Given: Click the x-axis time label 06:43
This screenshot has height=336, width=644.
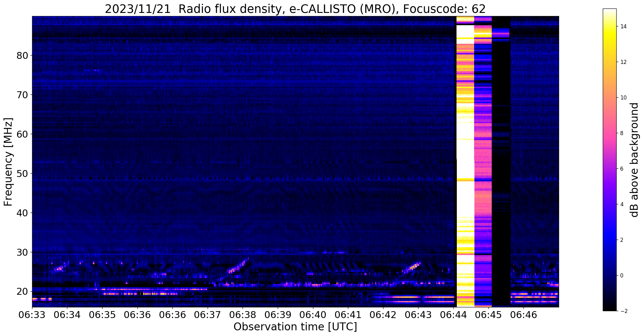Looking at the screenshot, I should [x=418, y=315].
